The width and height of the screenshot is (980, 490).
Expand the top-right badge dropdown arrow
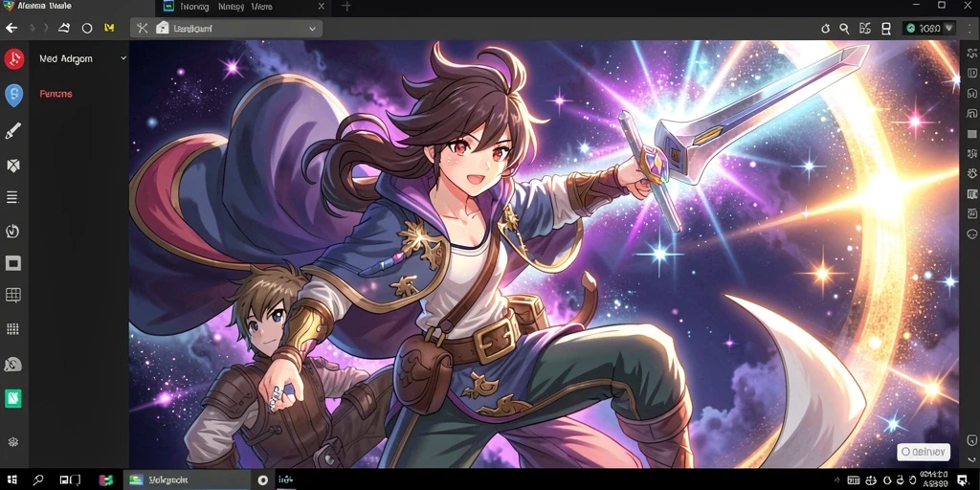point(948,28)
